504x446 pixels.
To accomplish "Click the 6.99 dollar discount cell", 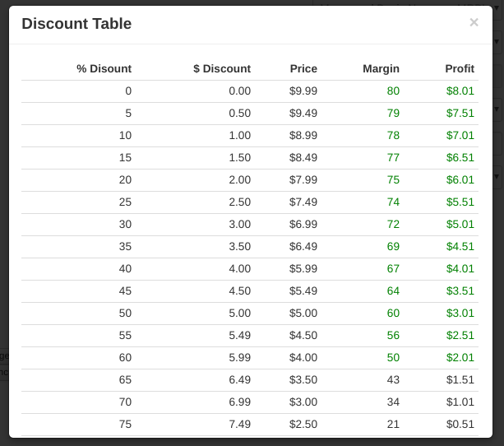I will click(239, 402).
